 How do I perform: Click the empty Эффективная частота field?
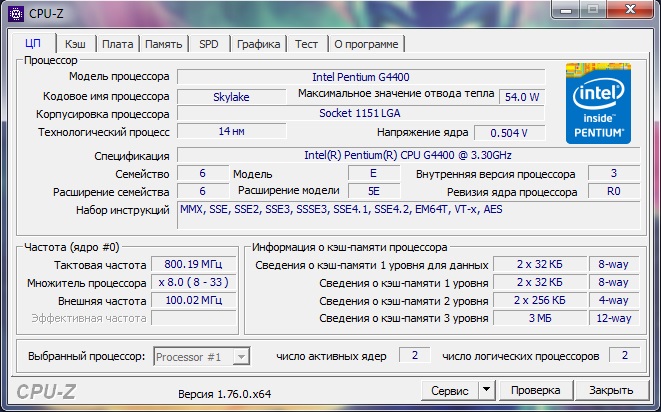[193, 318]
